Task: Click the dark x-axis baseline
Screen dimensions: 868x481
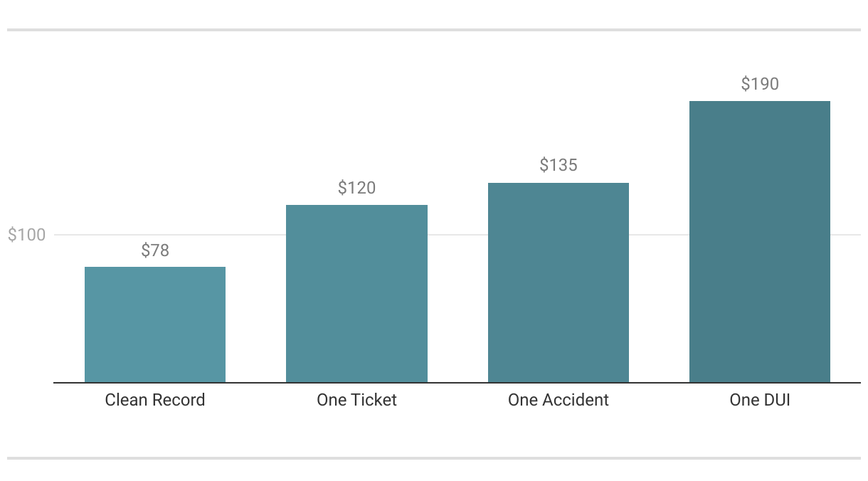Action: pyautogui.click(x=457, y=383)
